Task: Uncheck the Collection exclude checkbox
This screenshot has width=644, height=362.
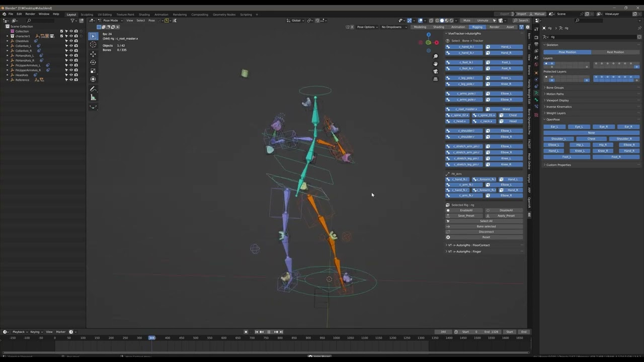Action: click(62, 31)
